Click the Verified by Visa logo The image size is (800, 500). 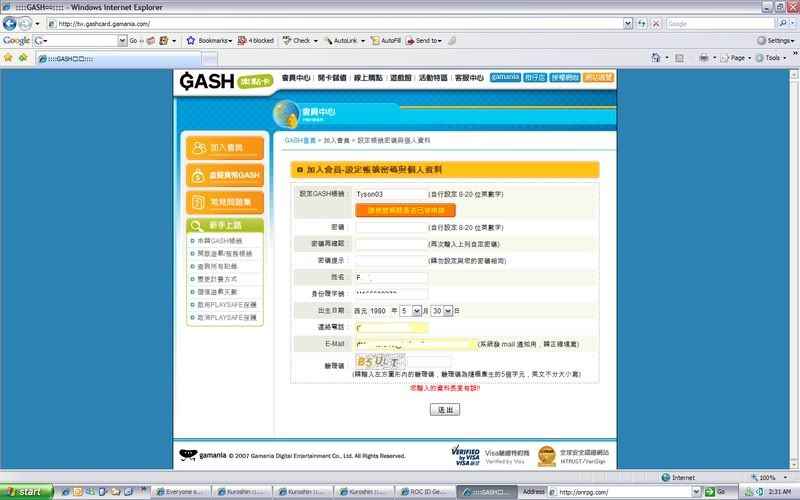click(x=465, y=456)
